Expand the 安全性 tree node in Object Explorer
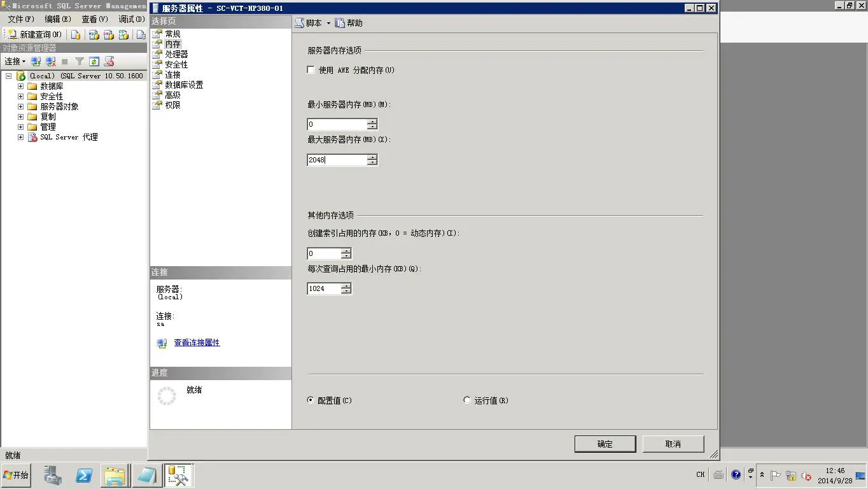This screenshot has width=868, height=489. (x=20, y=96)
